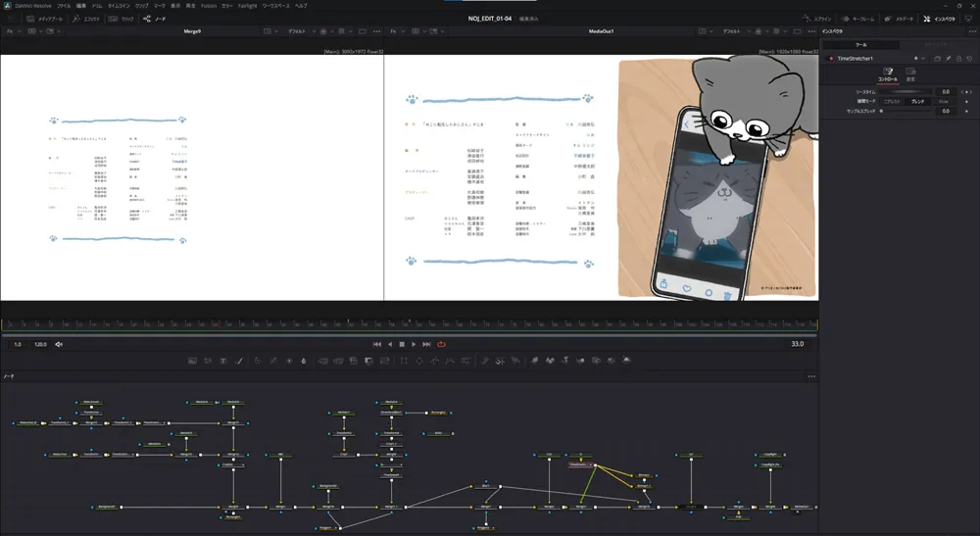Toggle the Inspector panel (インスペクタ) button
The image size is (980, 536).
[940, 19]
